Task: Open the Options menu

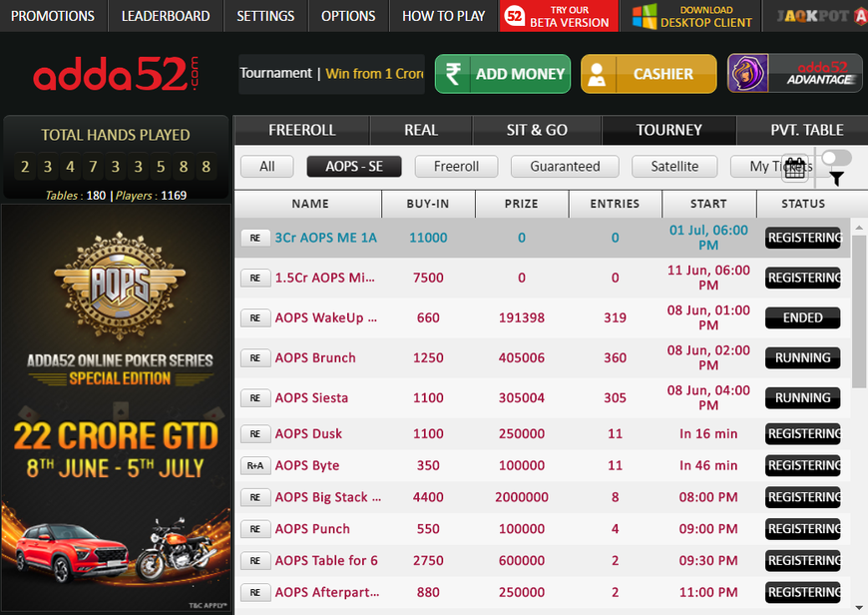Action: 348,16
